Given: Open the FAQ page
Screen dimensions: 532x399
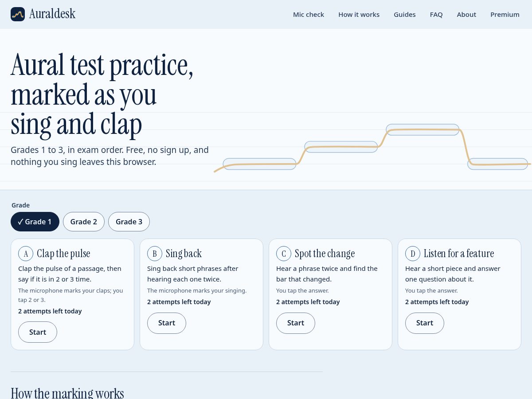Looking at the screenshot, I should pyautogui.click(x=436, y=15).
